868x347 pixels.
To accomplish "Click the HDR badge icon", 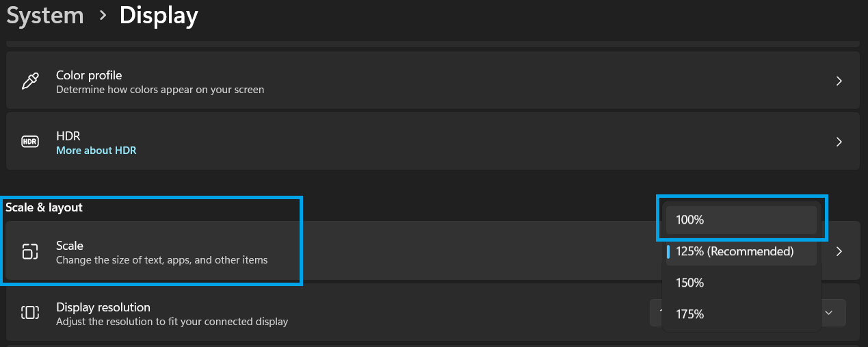I will [30, 142].
